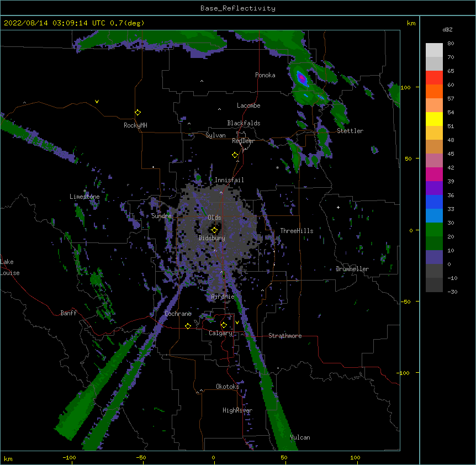Click the green 30 dBZ legend swatch
The image size is (476, 465).
point(434,230)
